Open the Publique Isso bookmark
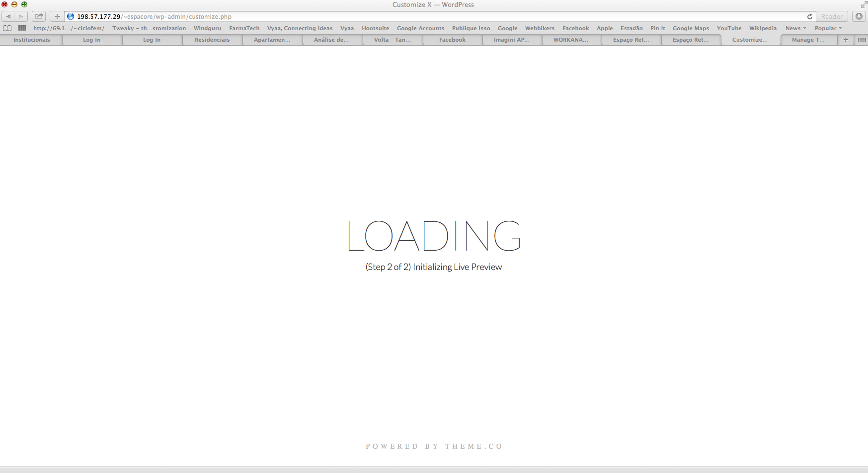 (x=471, y=28)
